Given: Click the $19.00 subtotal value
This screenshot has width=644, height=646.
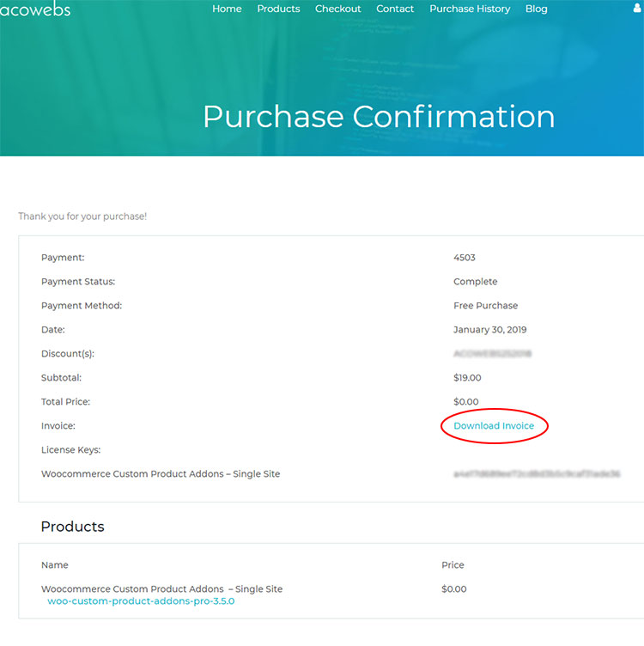Looking at the screenshot, I should [x=467, y=377].
